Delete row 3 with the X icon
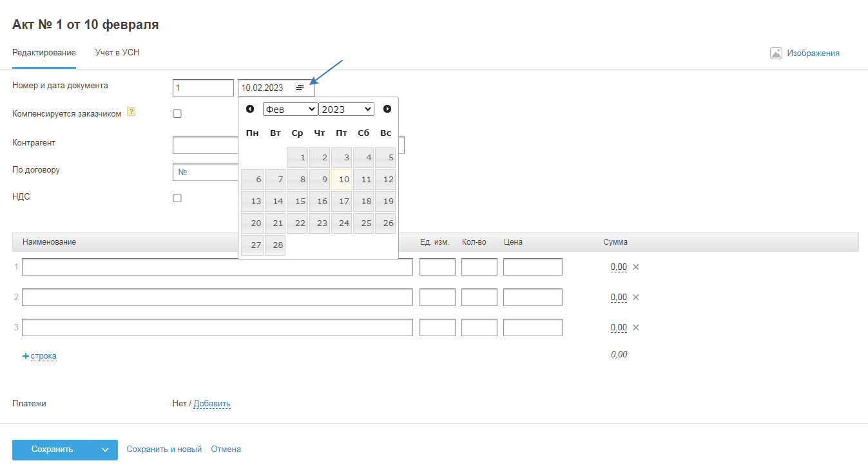This screenshot has height=472, width=868. (635, 327)
